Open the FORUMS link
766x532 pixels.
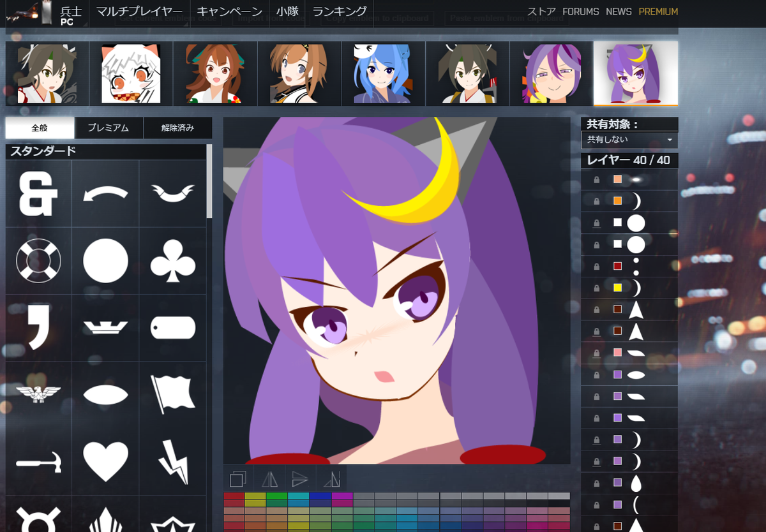click(x=580, y=11)
